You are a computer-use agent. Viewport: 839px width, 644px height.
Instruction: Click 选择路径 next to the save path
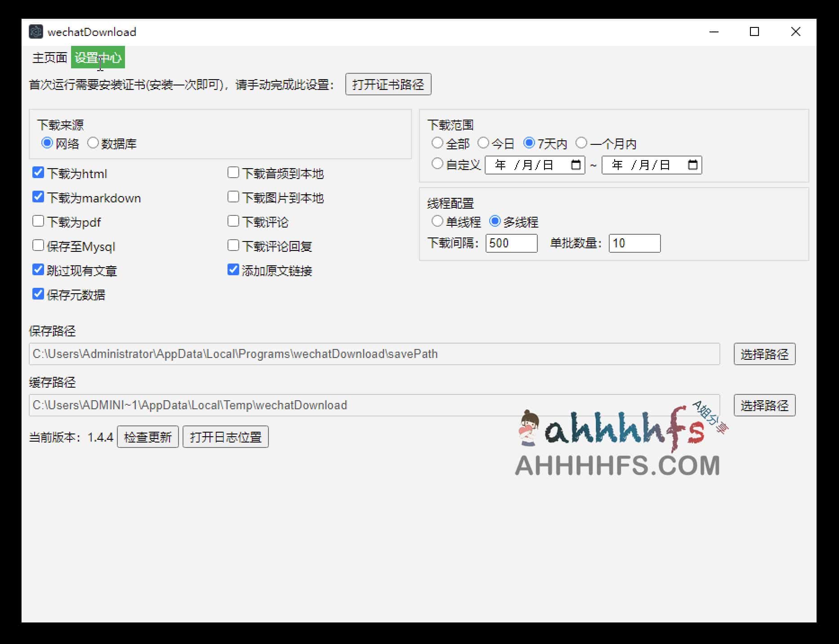[764, 354]
